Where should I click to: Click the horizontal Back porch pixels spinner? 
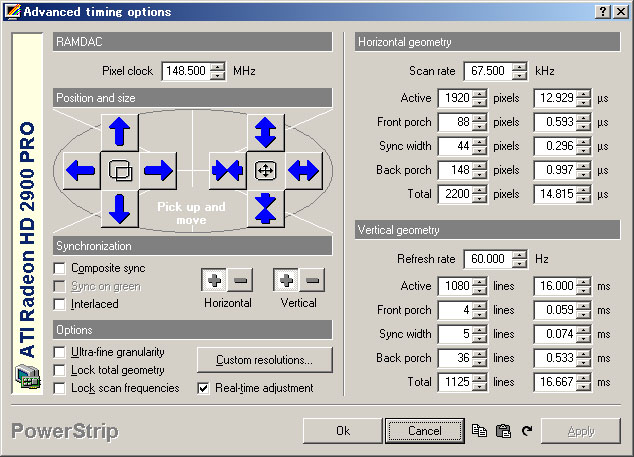(x=479, y=170)
